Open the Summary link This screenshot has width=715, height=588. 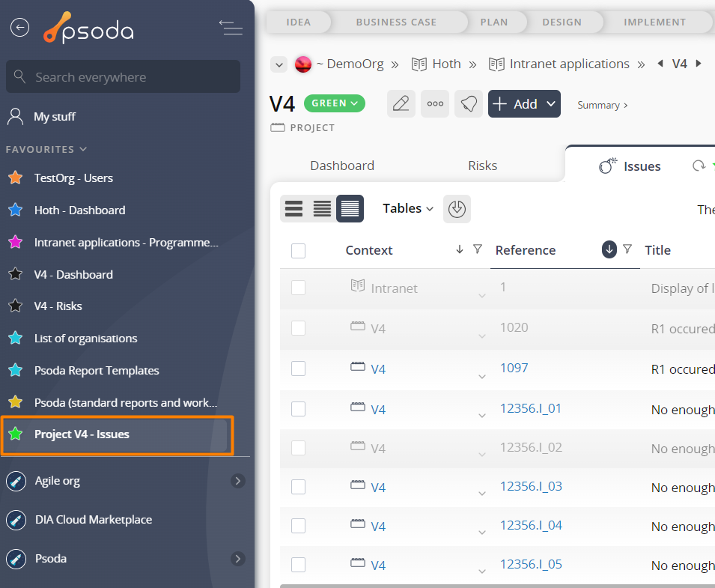tap(603, 105)
